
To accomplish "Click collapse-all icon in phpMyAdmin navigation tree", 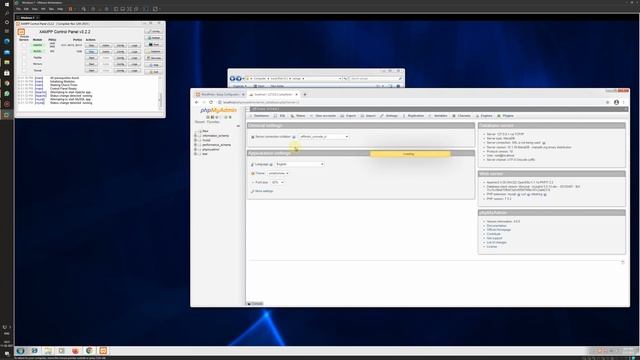I will [238, 126].
